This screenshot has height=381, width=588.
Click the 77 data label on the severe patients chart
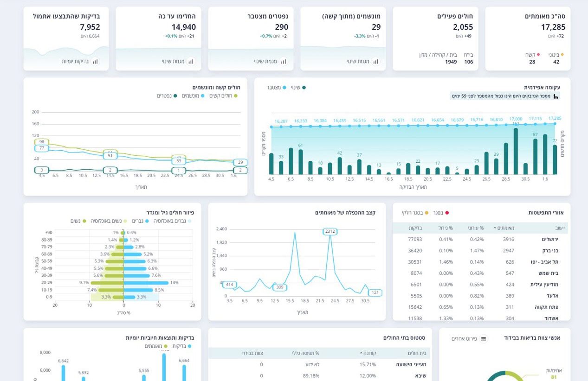pyautogui.click(x=42, y=148)
